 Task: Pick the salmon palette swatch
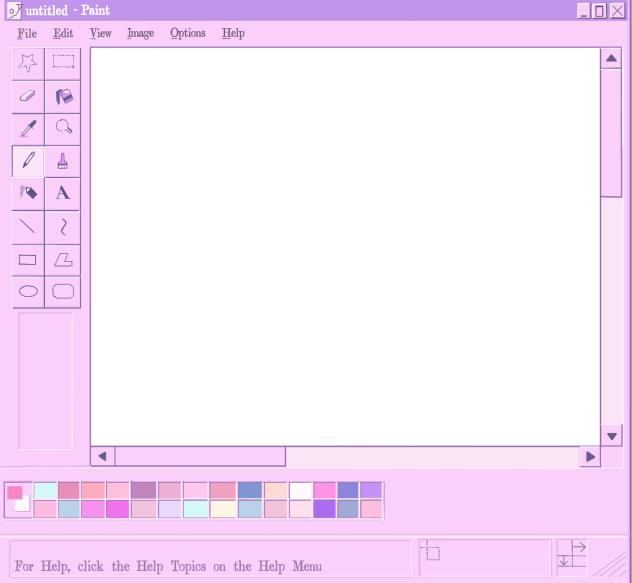pyautogui.click(x=93, y=491)
